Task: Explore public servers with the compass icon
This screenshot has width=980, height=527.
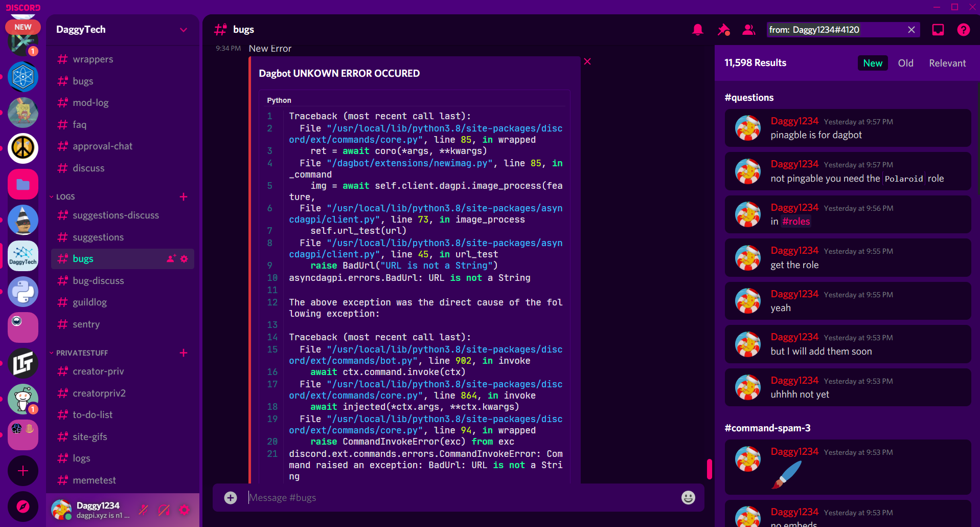Action: coord(23,507)
